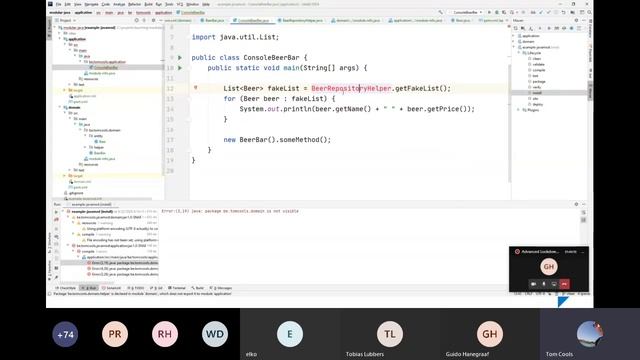The image size is (640, 360).
Task: Switch to the BeerRepositoryHelper.java editor tab
Action: (x=302, y=20)
